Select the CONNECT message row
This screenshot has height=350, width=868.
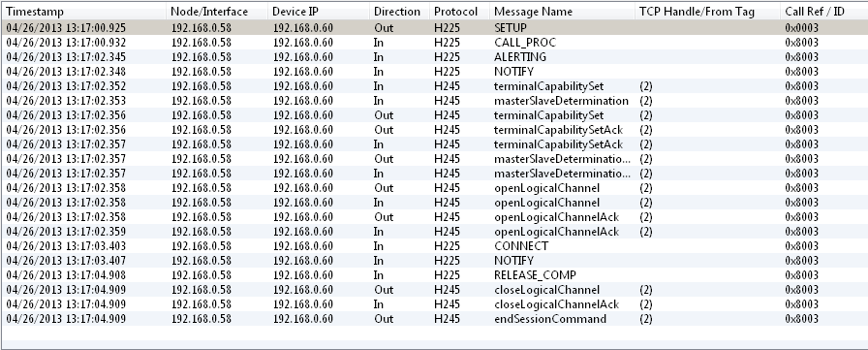(x=435, y=246)
